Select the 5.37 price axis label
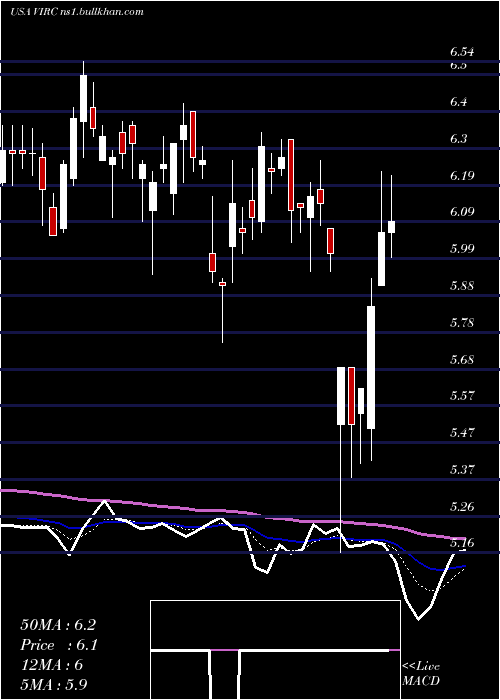Viewport: 500px width, 700px height. (x=462, y=470)
